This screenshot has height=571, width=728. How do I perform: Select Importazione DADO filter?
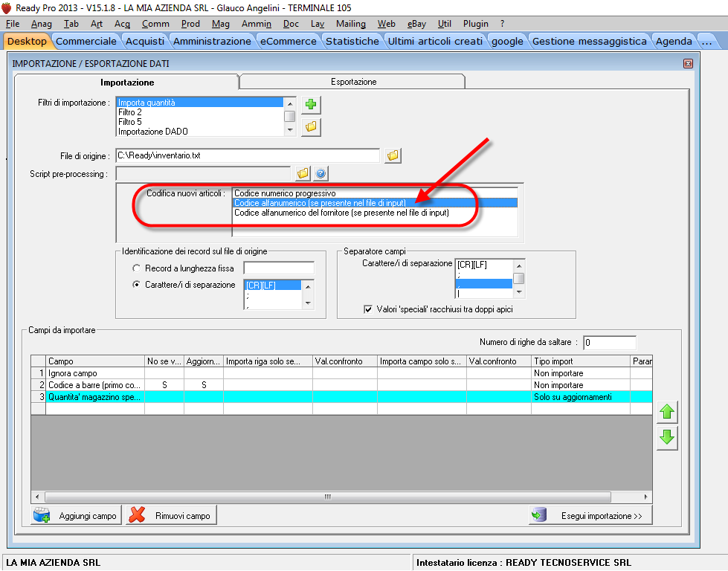(x=199, y=132)
